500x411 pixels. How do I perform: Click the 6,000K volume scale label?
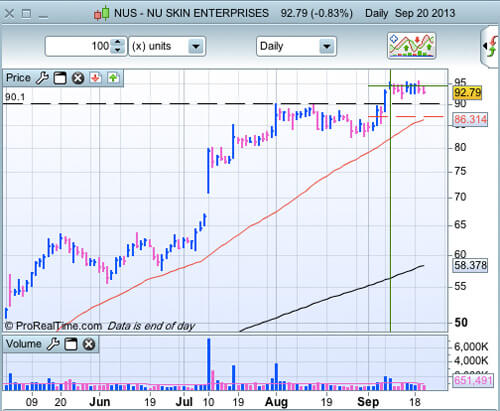pos(471,347)
